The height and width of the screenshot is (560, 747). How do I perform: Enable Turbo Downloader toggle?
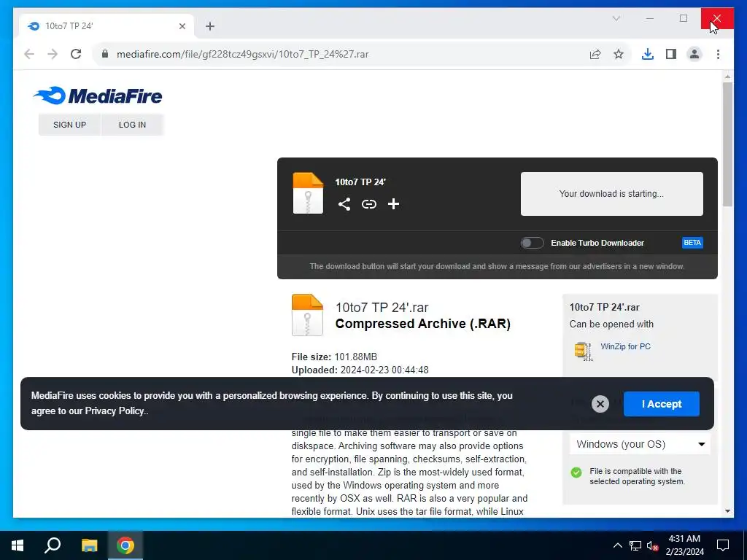(532, 243)
